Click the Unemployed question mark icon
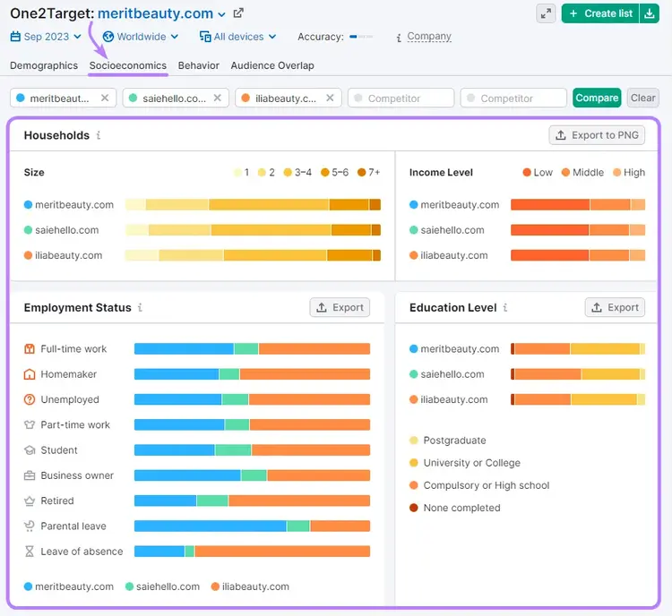The image size is (672, 616). point(30,399)
